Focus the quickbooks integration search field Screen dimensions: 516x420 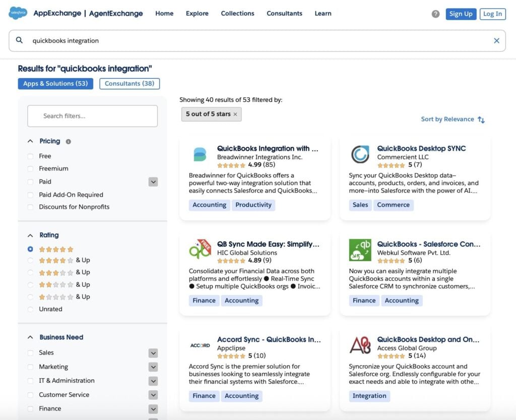257,41
